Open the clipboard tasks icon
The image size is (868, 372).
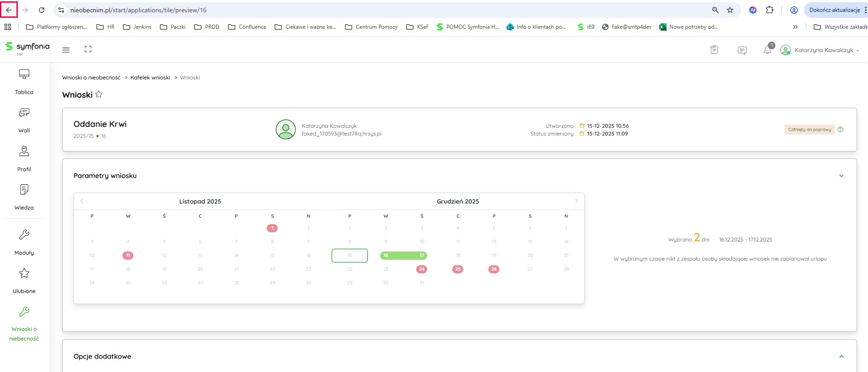point(715,50)
